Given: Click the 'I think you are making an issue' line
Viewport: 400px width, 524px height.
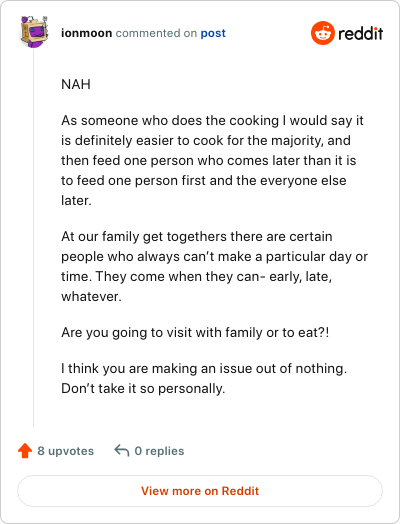Looking at the screenshot, I should click(204, 369).
